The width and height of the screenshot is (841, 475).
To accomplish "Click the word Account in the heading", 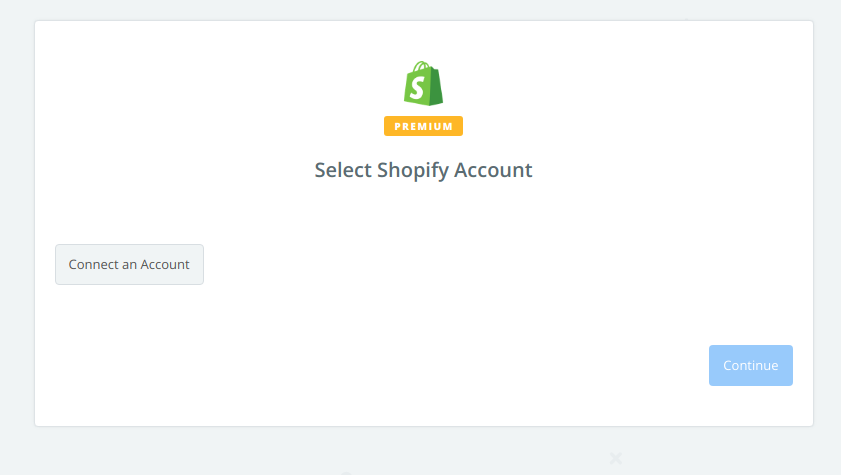I will 493,170.
